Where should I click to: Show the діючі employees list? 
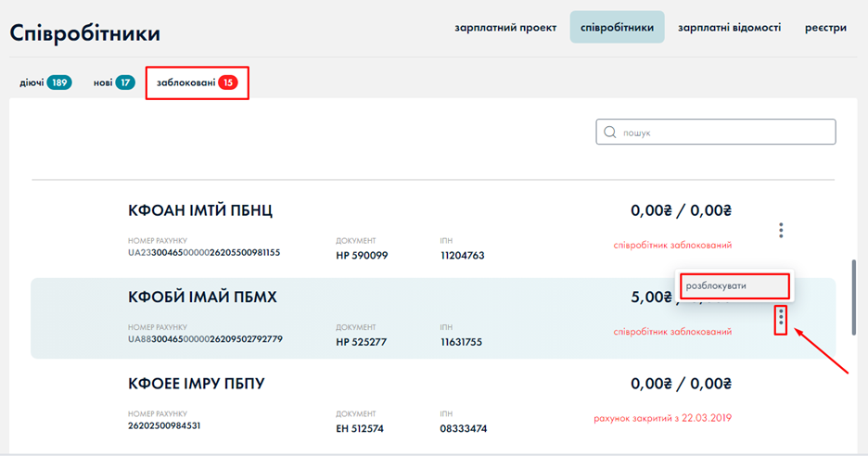(32, 82)
